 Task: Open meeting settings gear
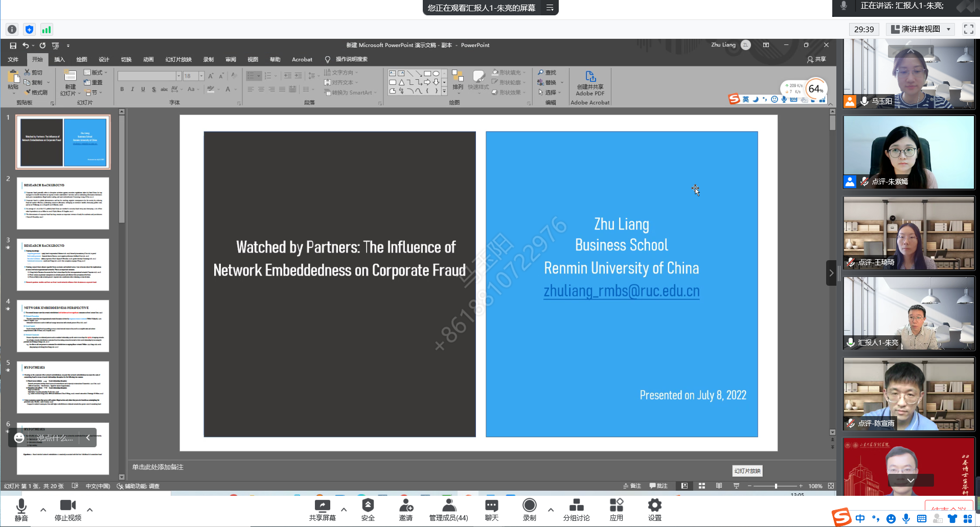[x=654, y=509]
